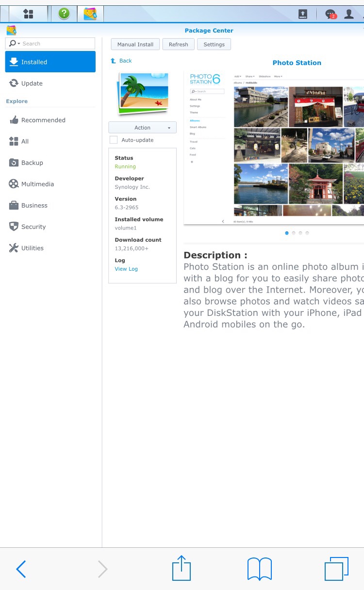Viewport: 364px width, 590px height.
Task: Tap browser back arrow
Action: tap(21, 569)
